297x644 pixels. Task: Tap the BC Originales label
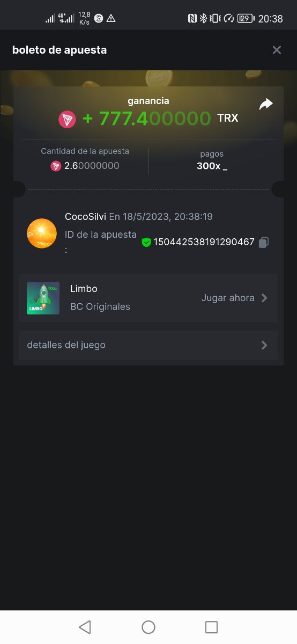(x=100, y=307)
